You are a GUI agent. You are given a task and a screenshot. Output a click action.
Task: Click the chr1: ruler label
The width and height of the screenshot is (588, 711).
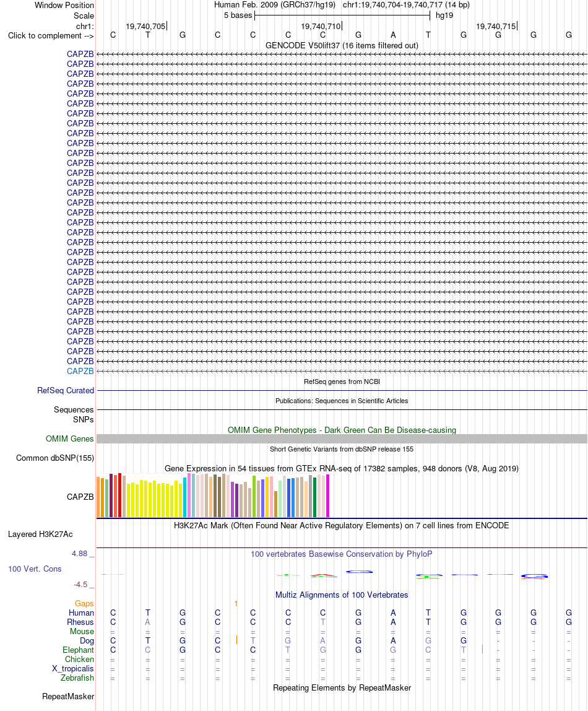pos(85,26)
